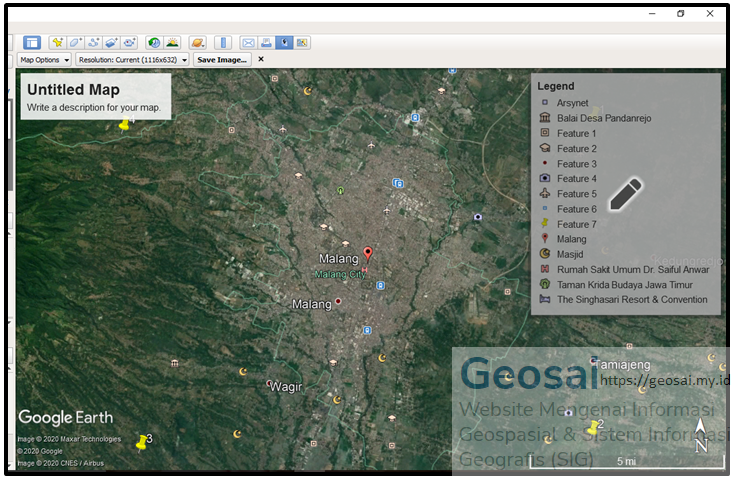Select the Arsynet legend entry
739x483 pixels.
(564, 103)
